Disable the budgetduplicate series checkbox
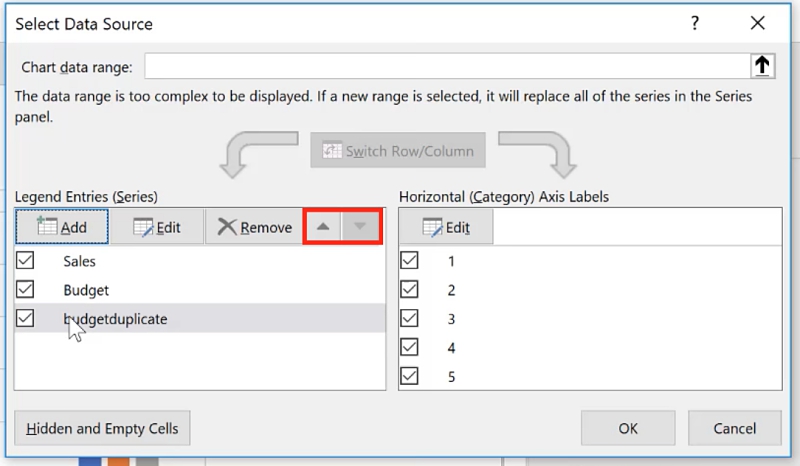 tap(26, 318)
